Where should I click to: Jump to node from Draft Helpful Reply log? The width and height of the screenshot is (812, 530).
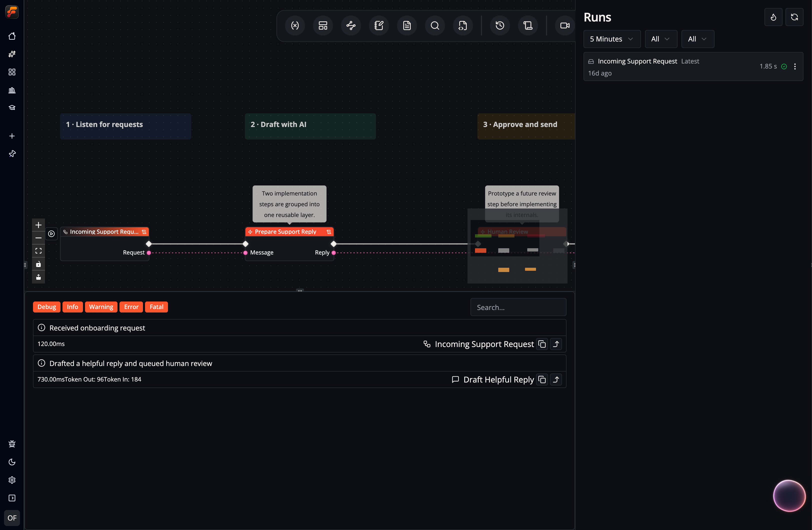pos(556,379)
